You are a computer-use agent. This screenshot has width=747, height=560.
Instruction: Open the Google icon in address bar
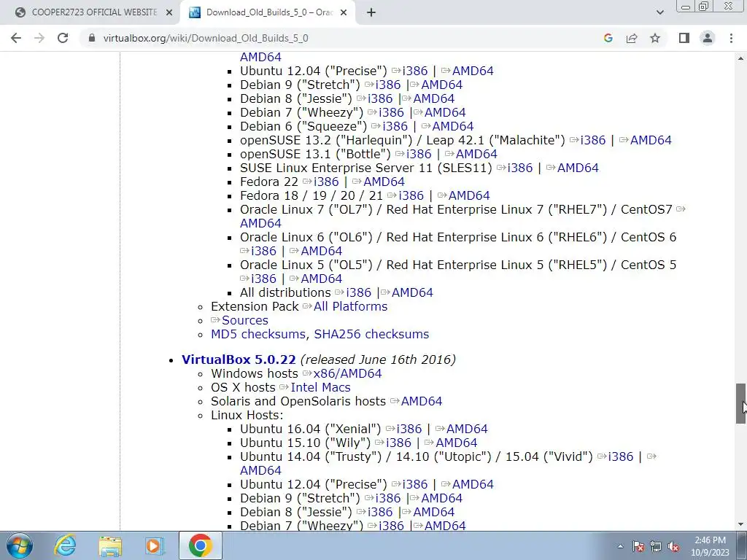[608, 38]
